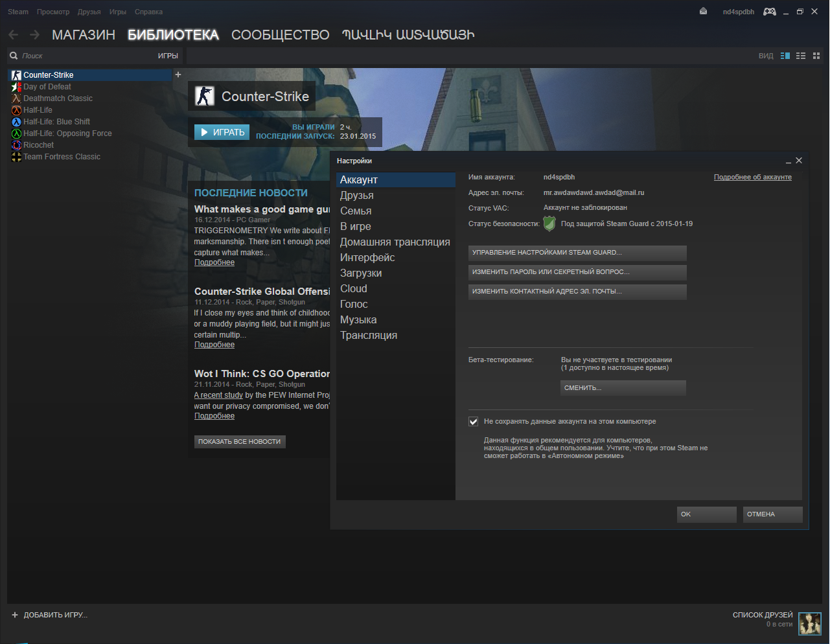Click the search magnifier icon
830x644 pixels.
14,56
